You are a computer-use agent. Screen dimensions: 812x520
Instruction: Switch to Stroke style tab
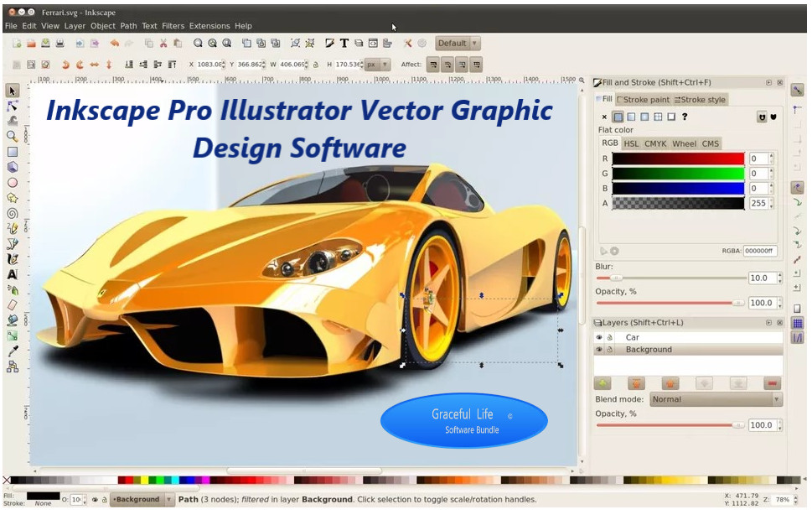[x=701, y=100]
